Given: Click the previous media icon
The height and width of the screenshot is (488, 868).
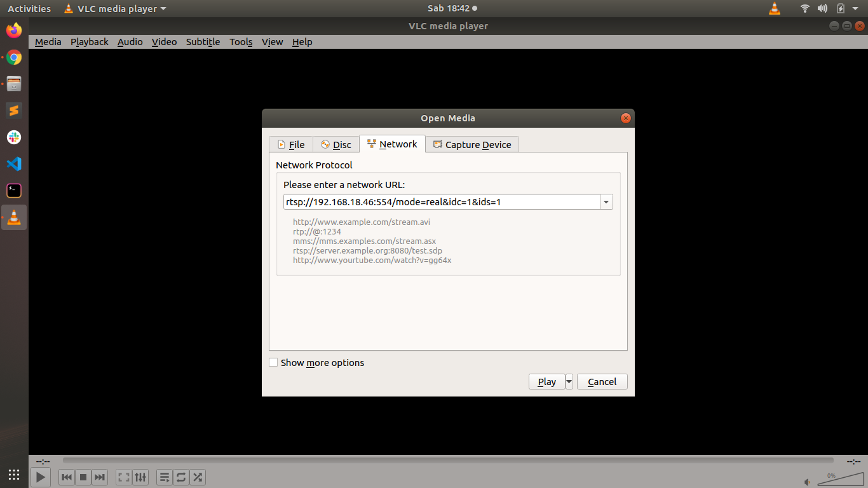Looking at the screenshot, I should pyautogui.click(x=66, y=477).
